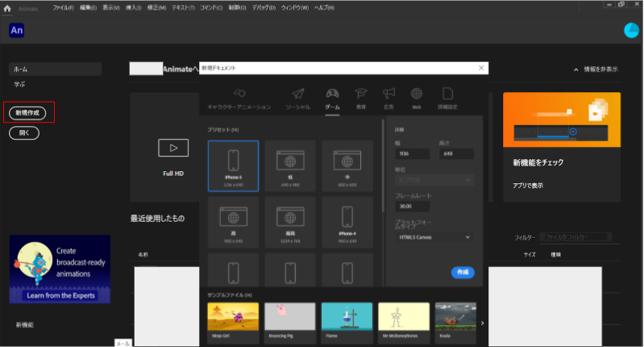Collapse the info section using chevron
644x347 pixels.
(575, 70)
